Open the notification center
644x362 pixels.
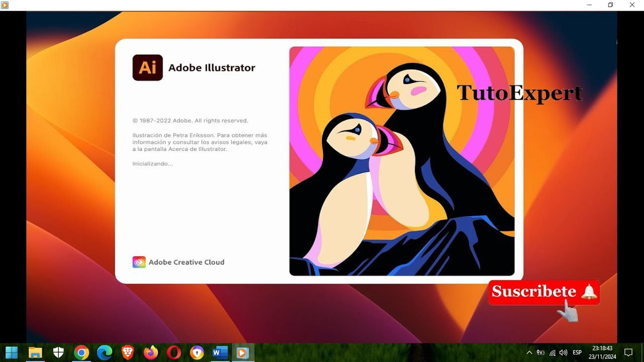tap(629, 352)
